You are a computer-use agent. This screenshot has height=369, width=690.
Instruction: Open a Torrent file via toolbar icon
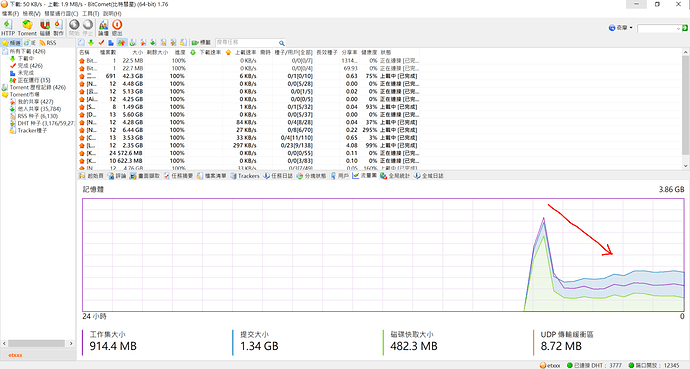[x=27, y=27]
